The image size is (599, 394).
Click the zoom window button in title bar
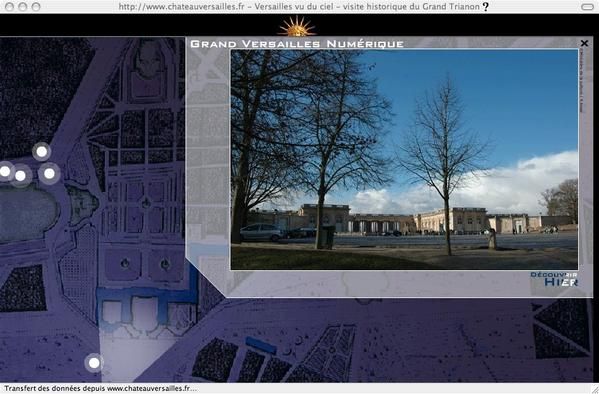point(36,7)
